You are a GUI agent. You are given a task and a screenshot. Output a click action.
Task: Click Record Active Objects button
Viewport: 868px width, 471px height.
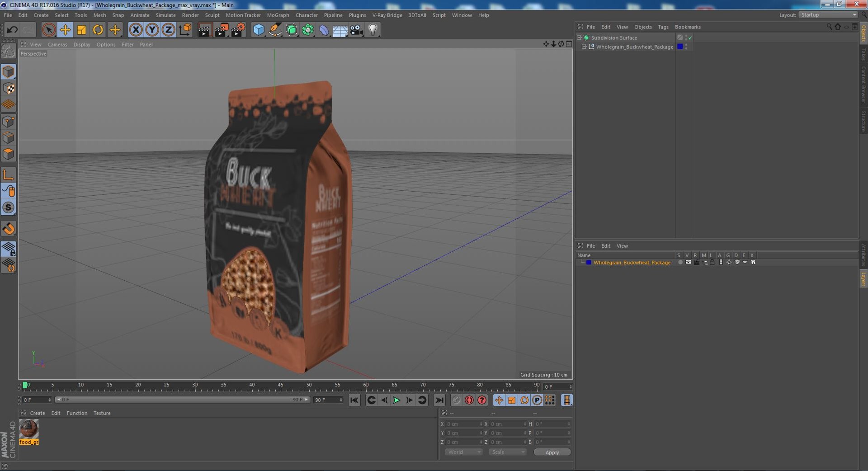point(457,400)
